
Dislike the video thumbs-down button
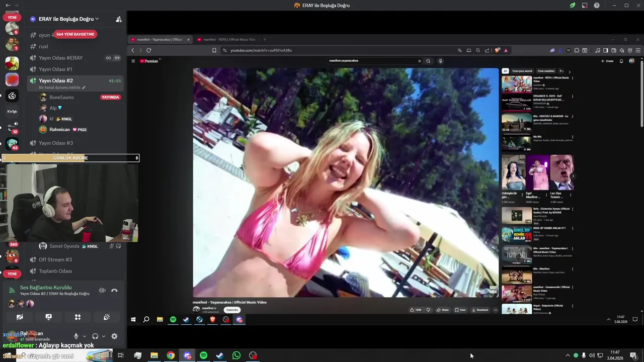pyautogui.click(x=428, y=310)
